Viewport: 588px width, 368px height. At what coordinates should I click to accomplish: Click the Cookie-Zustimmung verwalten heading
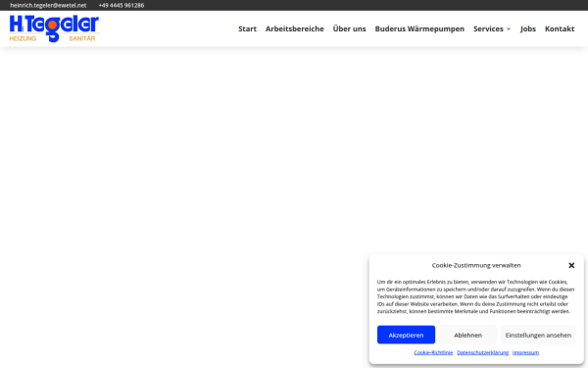(476, 265)
